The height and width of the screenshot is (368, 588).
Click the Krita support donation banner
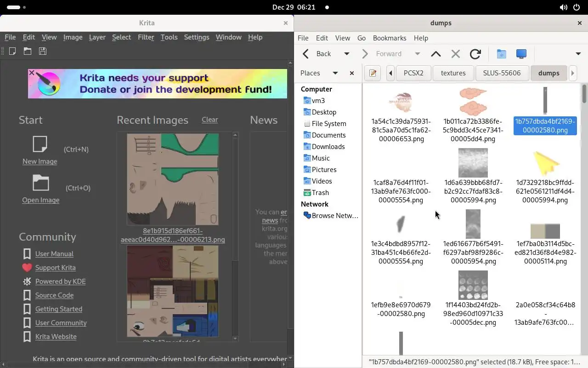tap(158, 84)
